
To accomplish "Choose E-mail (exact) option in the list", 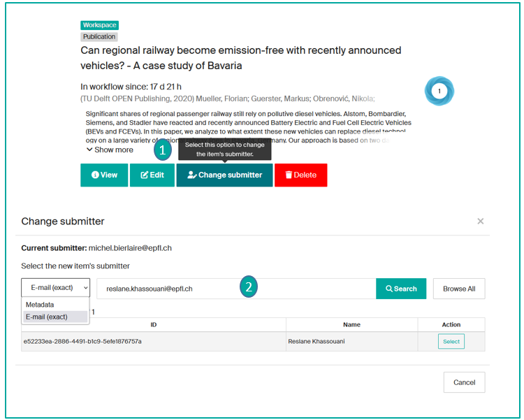I will point(47,317).
